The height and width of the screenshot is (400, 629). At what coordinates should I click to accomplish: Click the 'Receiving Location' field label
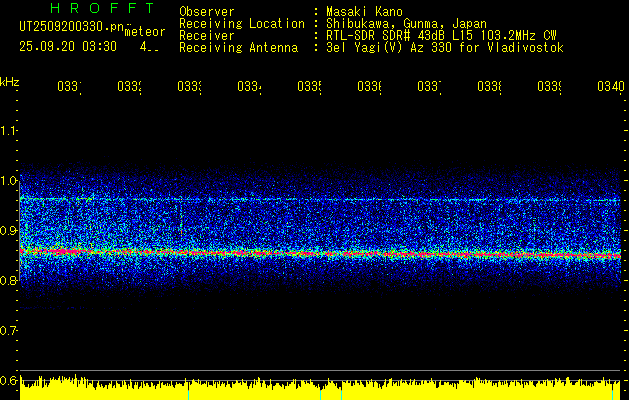point(242,23)
